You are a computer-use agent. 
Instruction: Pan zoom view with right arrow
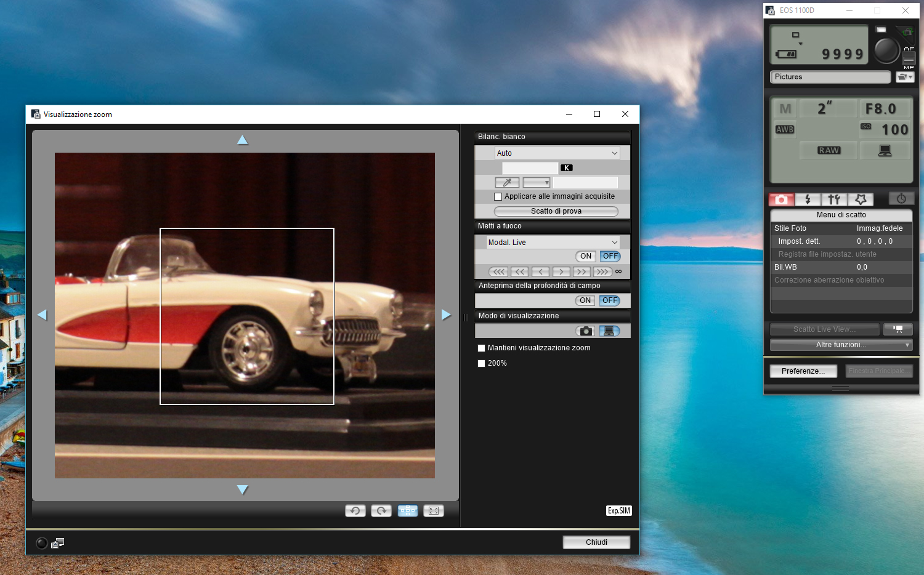pos(446,315)
